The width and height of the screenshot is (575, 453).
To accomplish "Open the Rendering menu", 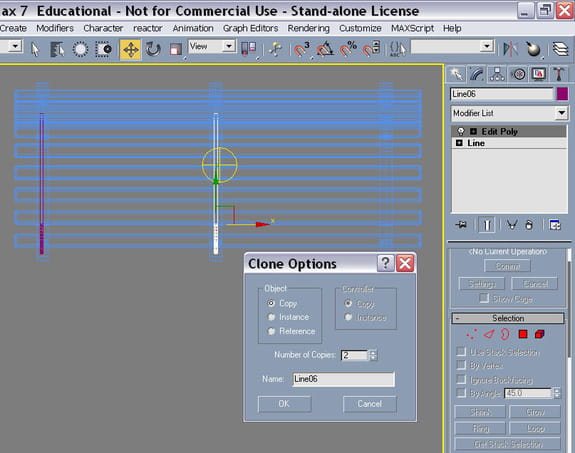I will point(308,28).
